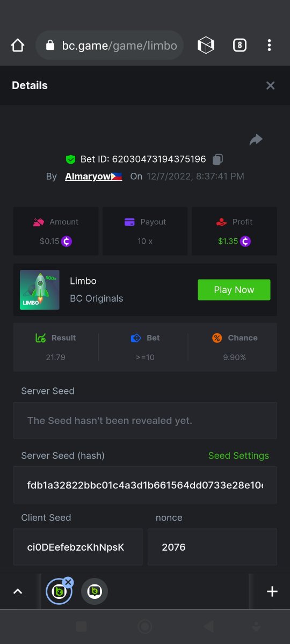Add a new tab with plus
Image resolution: width=290 pixels, height=644 pixels.
pos(272,591)
